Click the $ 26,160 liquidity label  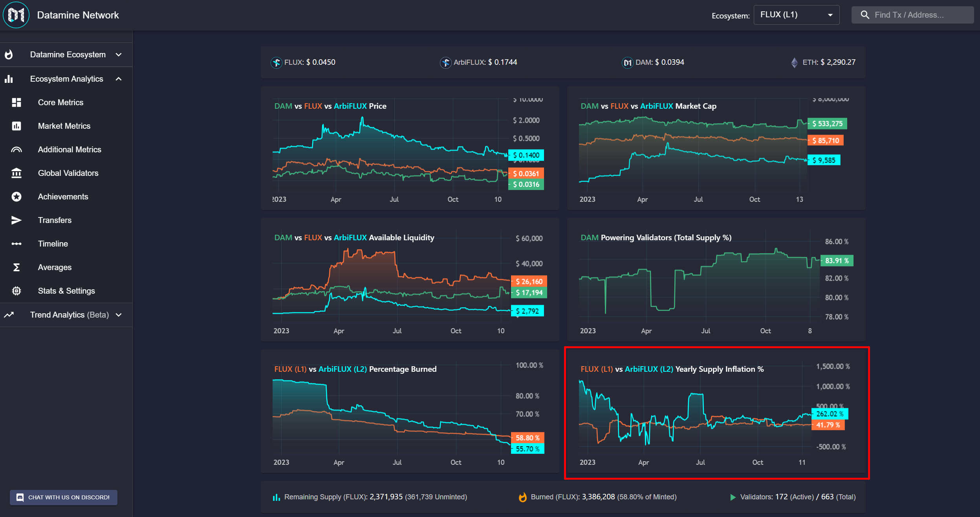tap(529, 281)
